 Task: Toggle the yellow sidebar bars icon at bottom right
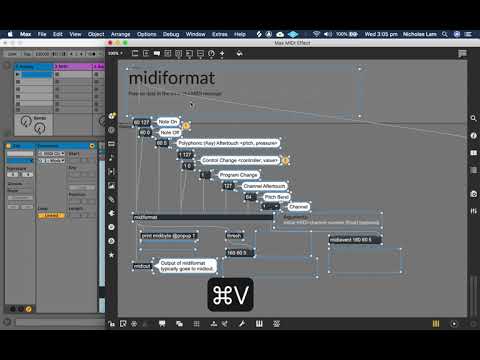click(436, 324)
